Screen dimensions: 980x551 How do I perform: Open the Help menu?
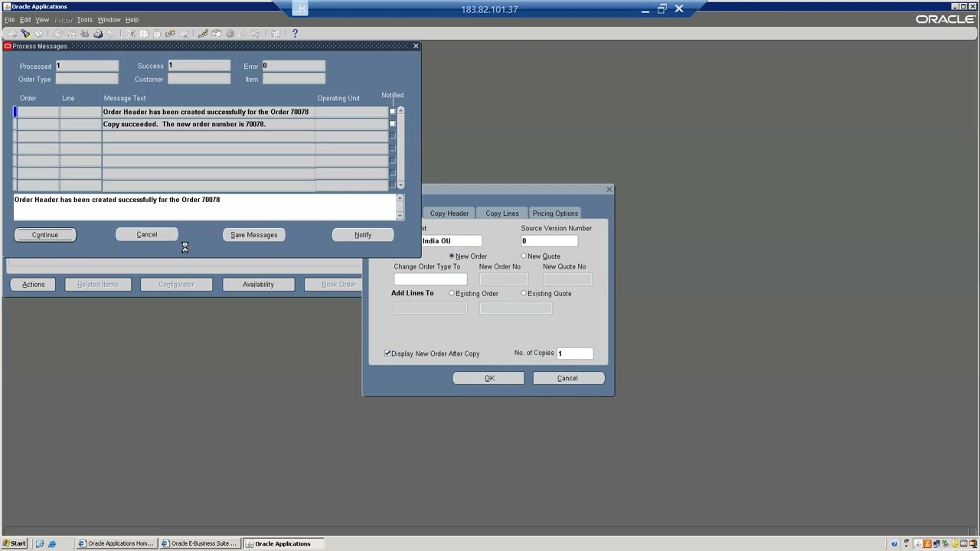(x=132, y=20)
